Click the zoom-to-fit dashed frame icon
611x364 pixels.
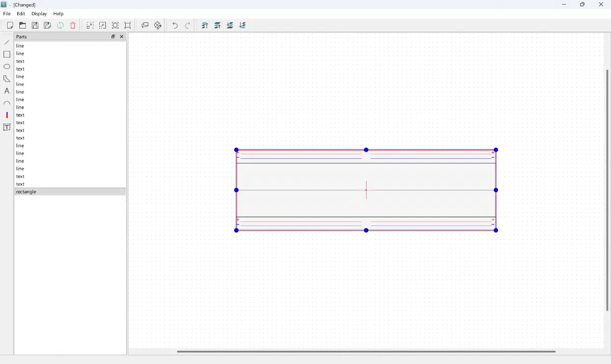click(x=116, y=25)
